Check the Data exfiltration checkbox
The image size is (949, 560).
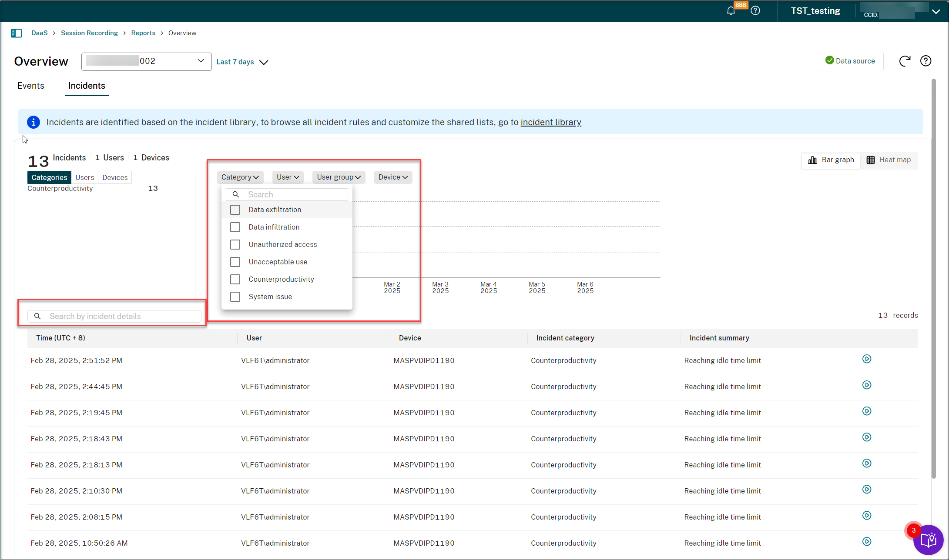pyautogui.click(x=235, y=210)
